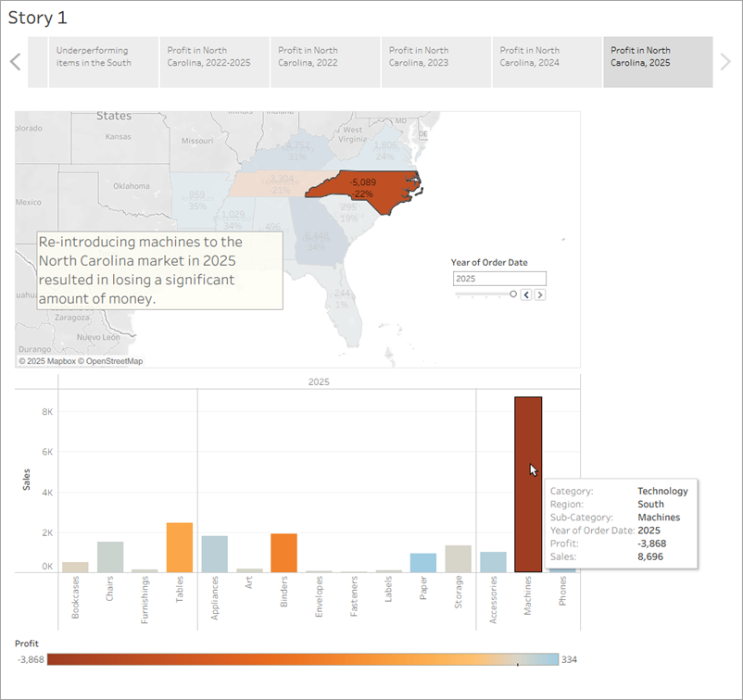Click the Year of Order Date slider handle

point(513,294)
